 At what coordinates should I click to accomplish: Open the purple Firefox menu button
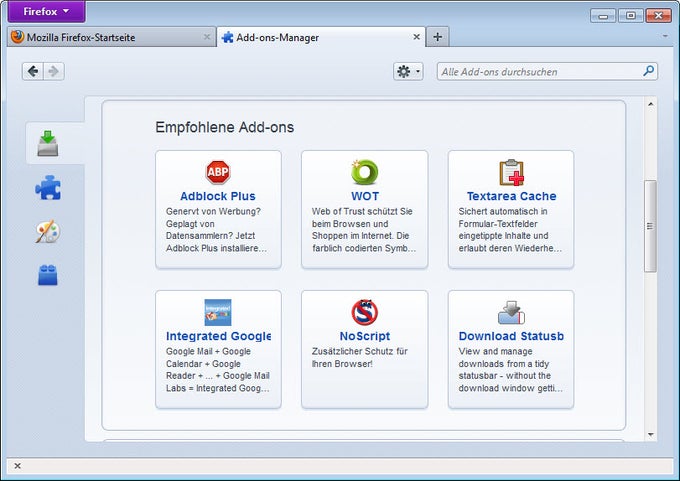point(46,11)
